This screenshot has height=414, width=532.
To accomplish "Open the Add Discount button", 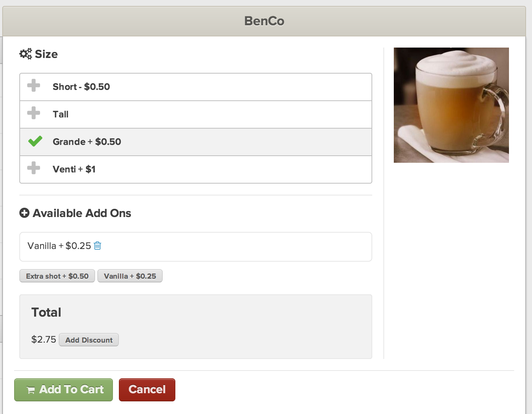I will (x=89, y=340).
